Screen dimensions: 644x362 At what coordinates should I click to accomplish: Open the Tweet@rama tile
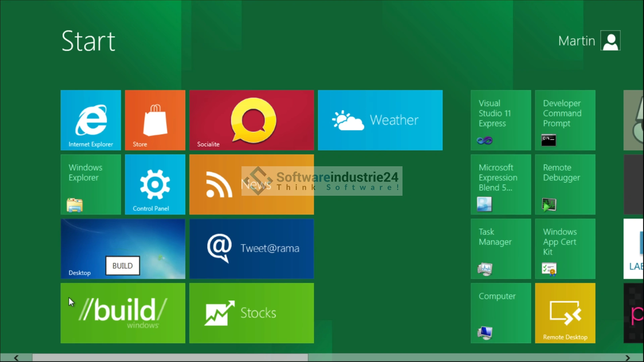252,249
